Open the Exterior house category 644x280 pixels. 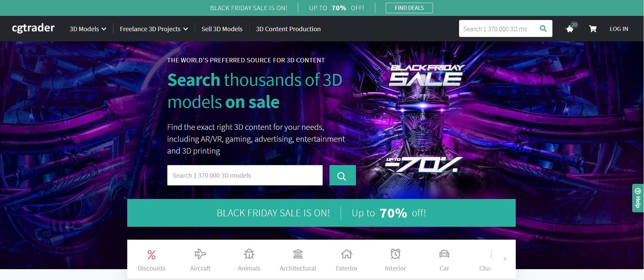pyautogui.click(x=347, y=254)
